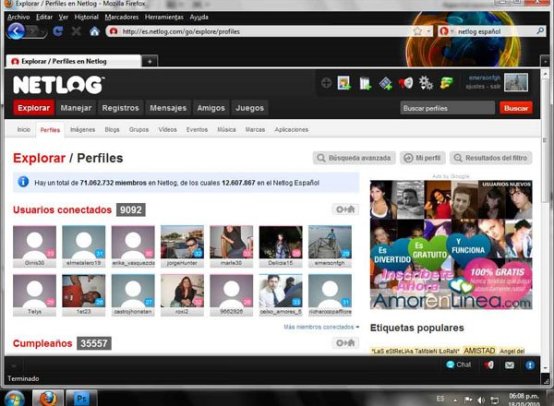Viewport: 554px width, 406px height.
Task: Open Búsqueda avanzada
Action: pos(354,158)
